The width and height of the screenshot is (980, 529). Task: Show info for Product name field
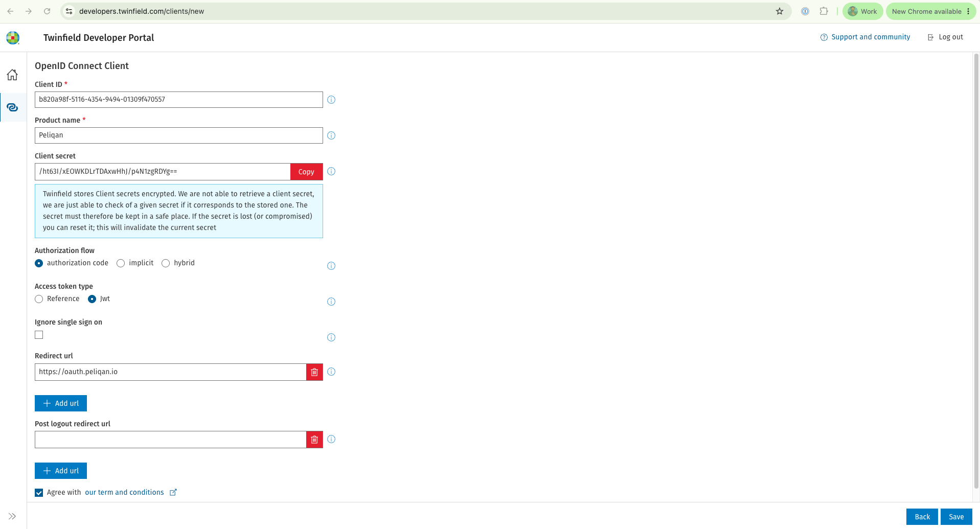(331, 135)
